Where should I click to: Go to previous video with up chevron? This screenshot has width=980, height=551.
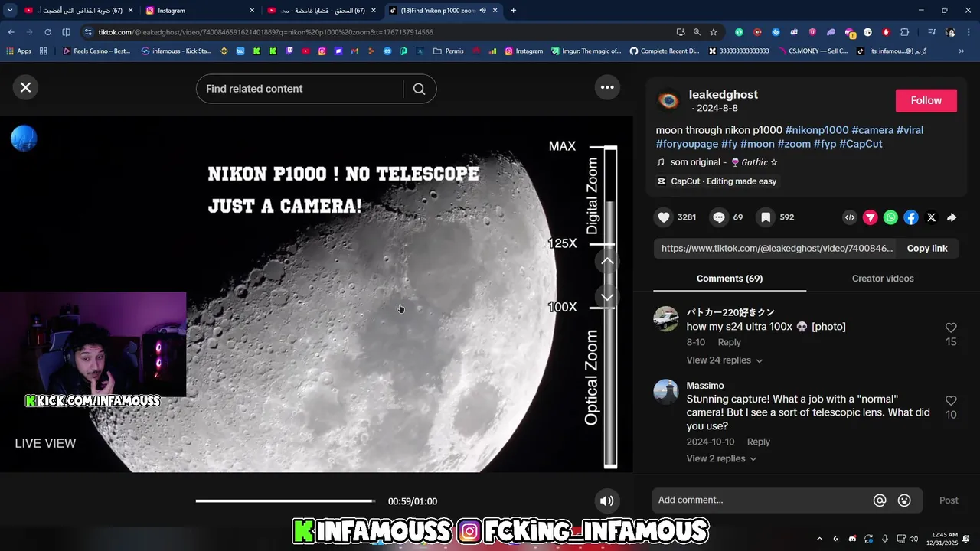click(x=607, y=261)
